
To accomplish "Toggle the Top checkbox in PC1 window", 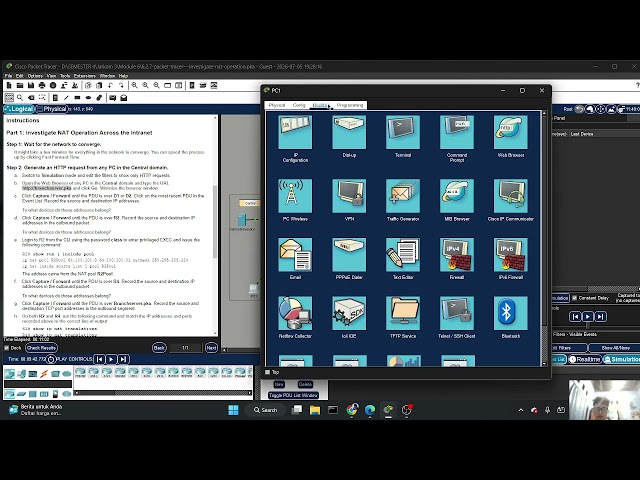I will click(268, 372).
